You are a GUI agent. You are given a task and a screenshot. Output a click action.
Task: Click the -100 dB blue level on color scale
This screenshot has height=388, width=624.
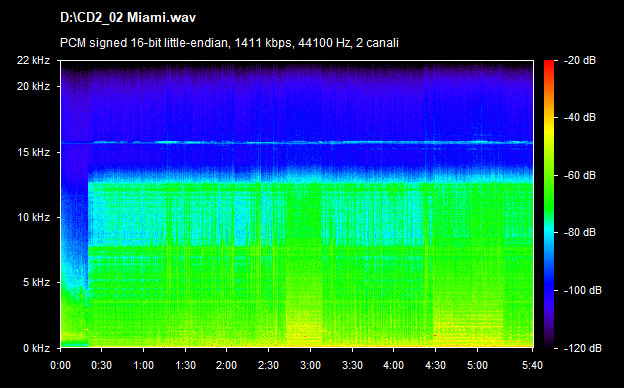[x=549, y=291]
